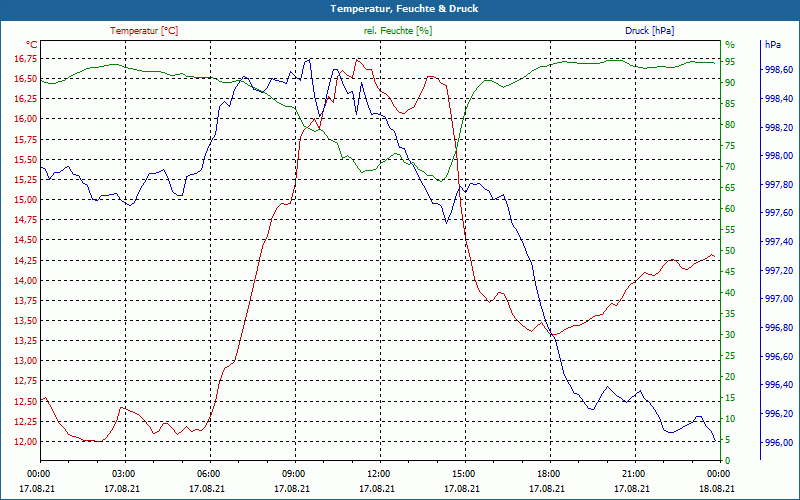Select the green 'rel. Feuchte [%]' legend label
This screenshot has width=800, height=500.
(x=398, y=31)
